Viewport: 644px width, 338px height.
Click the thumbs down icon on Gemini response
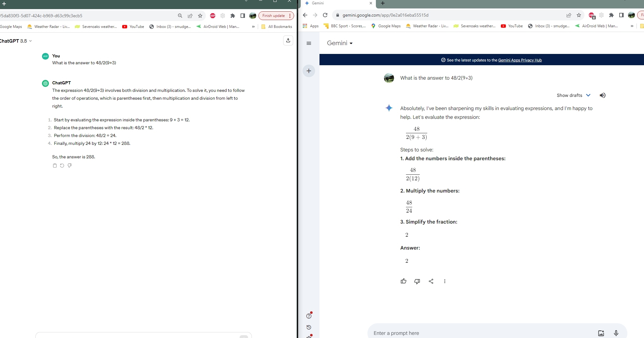(x=417, y=281)
